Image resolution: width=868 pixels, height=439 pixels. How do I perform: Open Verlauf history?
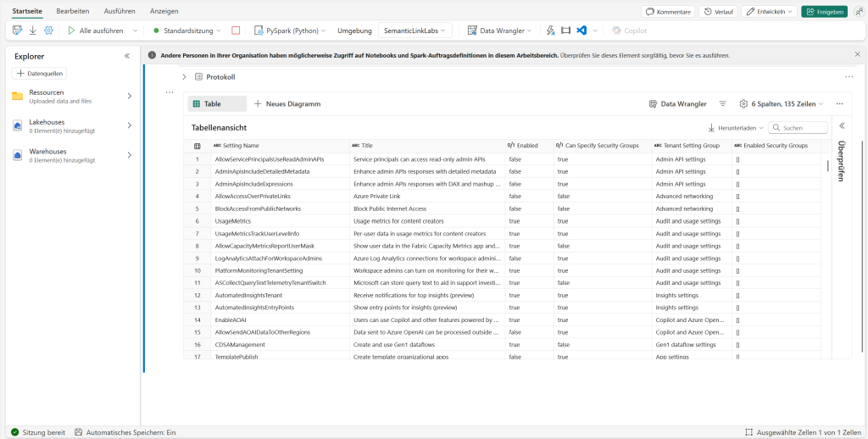(717, 12)
